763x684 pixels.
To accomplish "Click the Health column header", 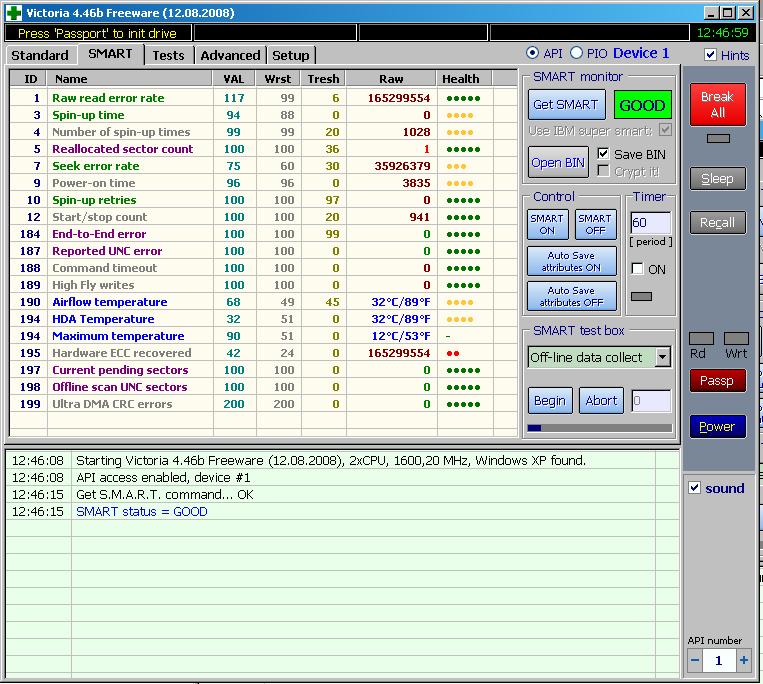I will (465, 78).
